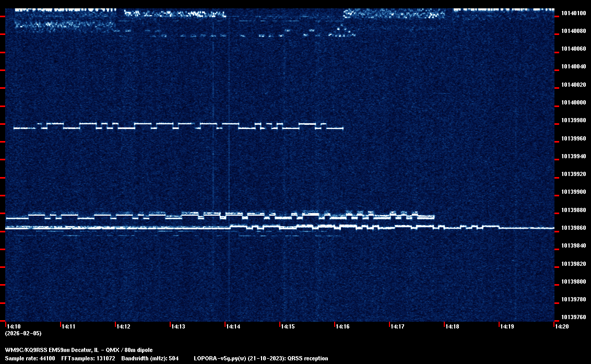591x364 pixels.
Task: Click the LOPORA-v5g.py QRSS reception text
Action: pos(261,358)
